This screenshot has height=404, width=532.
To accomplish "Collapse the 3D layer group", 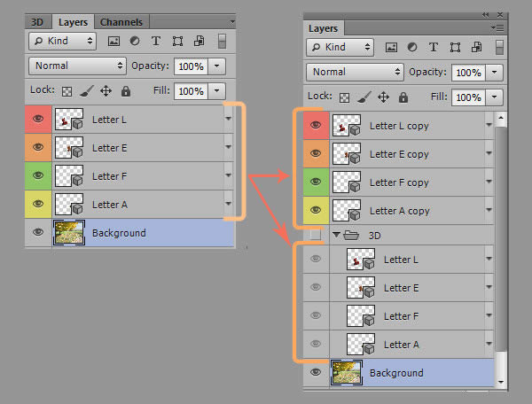I will click(337, 235).
